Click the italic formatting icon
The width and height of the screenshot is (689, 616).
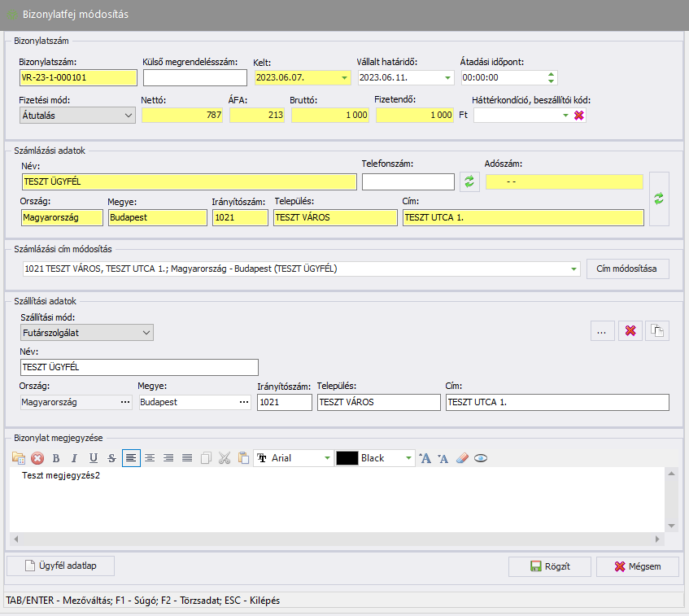[74, 458]
